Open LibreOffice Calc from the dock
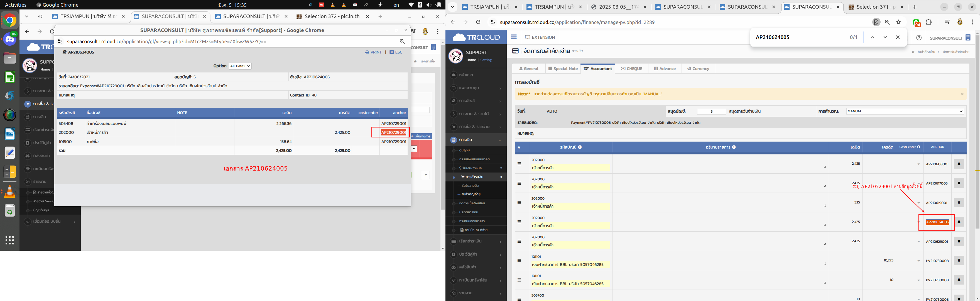The image size is (980, 301). point(10,77)
